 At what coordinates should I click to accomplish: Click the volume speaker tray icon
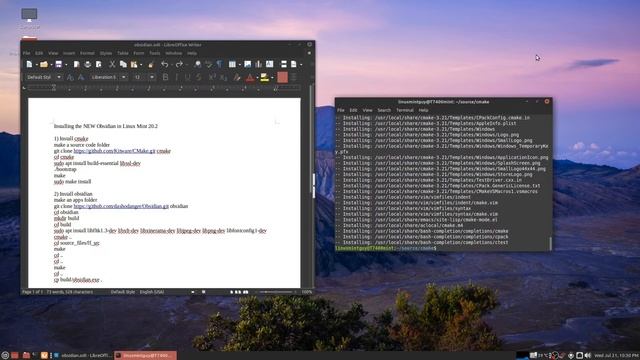[x=588, y=356]
